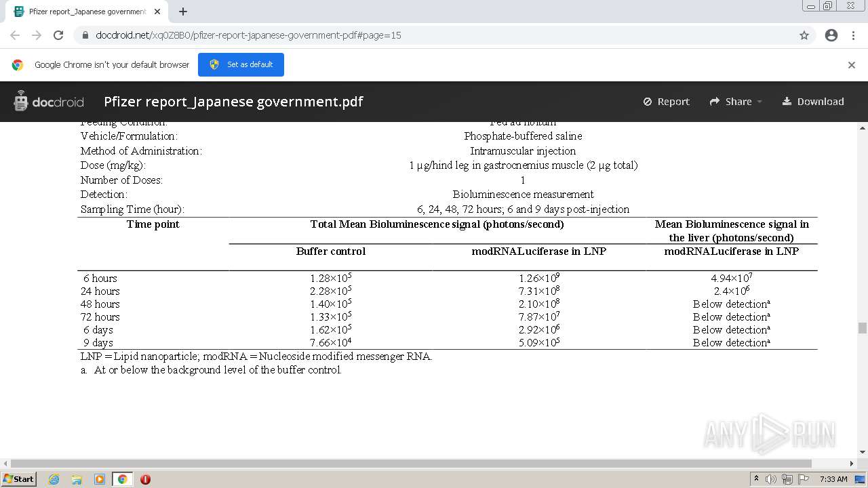Click the volume speaker tray icon
Viewport: 868px width, 488px height.
click(771, 479)
